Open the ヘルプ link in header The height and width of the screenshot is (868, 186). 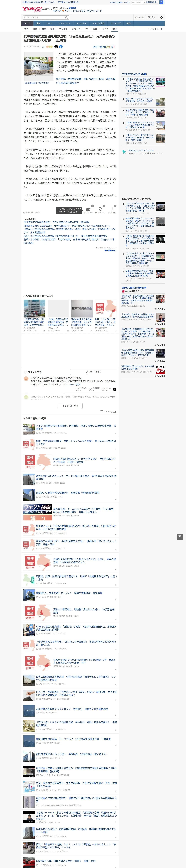click(x=127, y=2)
